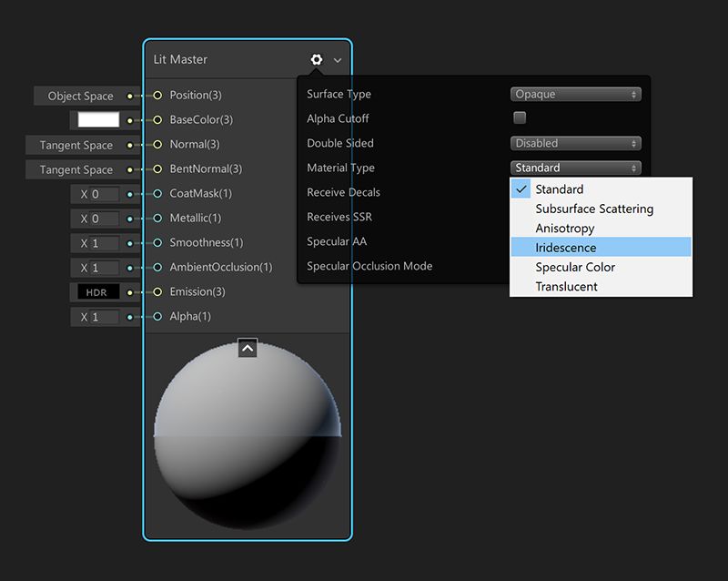Viewport: 728px width, 581px height.
Task: Click the Double Sided label
Action: point(339,143)
